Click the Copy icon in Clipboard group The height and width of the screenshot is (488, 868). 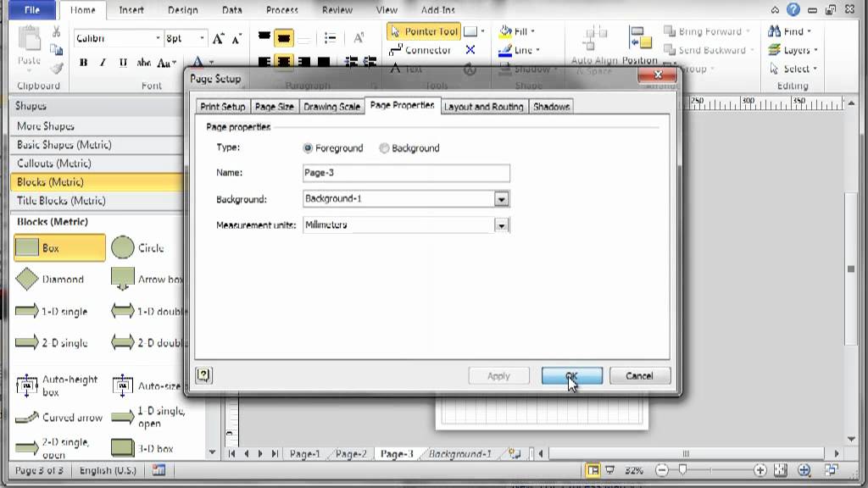click(57, 50)
